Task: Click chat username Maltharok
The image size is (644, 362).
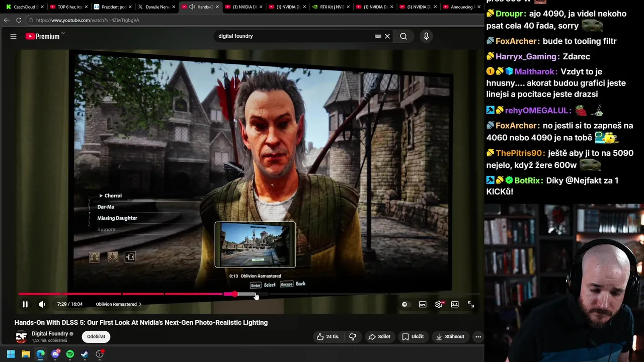Action: [534, 71]
